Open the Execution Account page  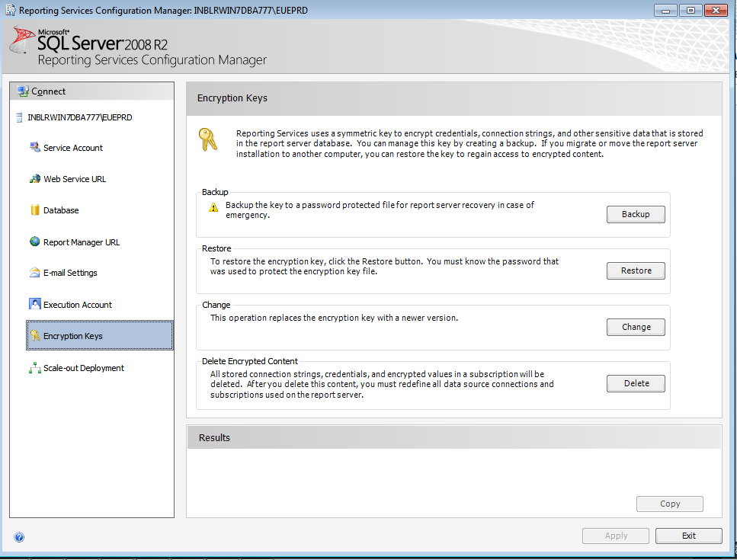point(78,305)
